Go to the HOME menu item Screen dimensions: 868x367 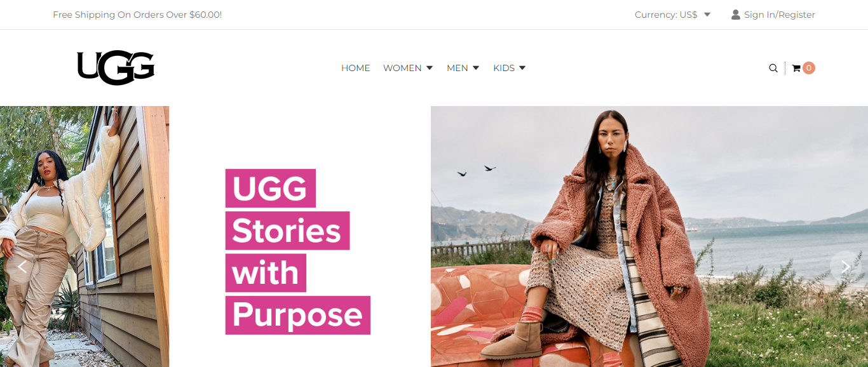(356, 68)
